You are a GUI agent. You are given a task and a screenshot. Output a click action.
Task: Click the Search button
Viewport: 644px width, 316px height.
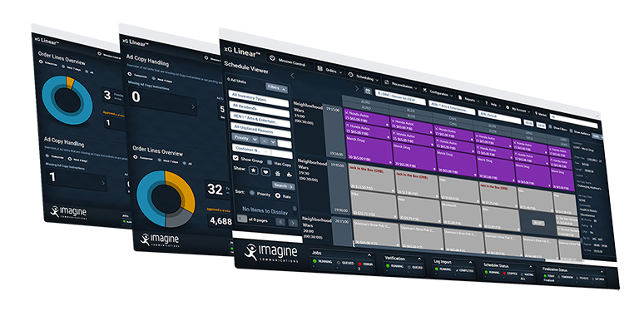(284, 185)
